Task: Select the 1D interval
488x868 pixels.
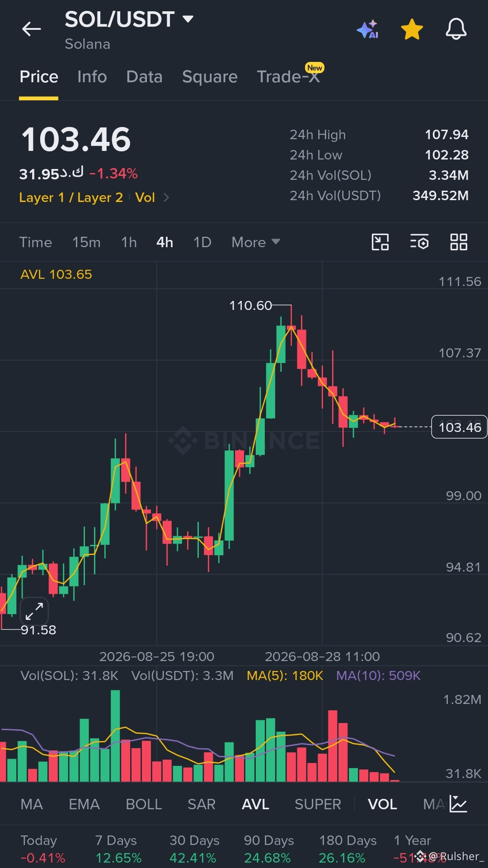Action: [202, 242]
